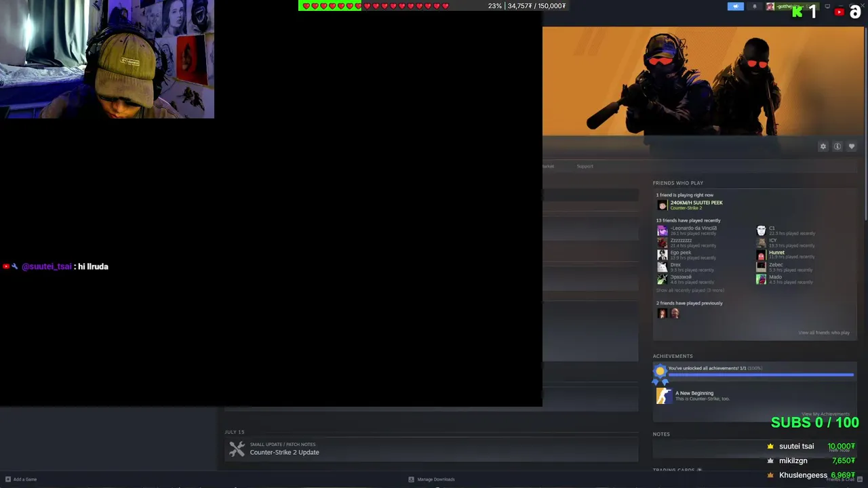Screen dimensions: 868x488
Task: Click the streamer webcam overlay
Action: 107,59
